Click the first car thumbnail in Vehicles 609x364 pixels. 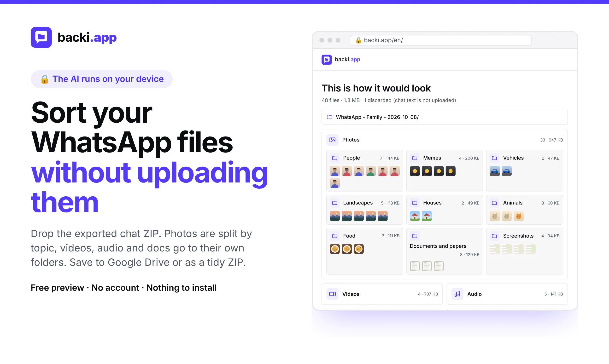(x=495, y=171)
